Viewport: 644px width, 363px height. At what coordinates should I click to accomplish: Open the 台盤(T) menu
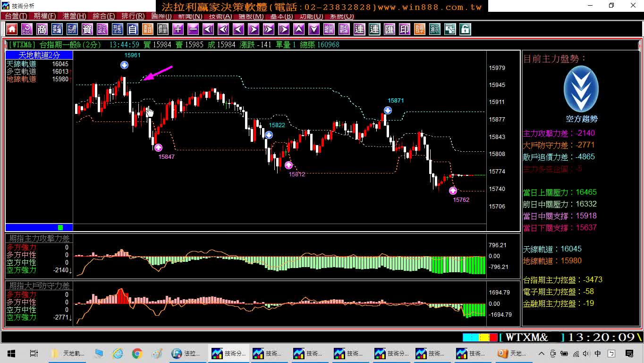tap(16, 16)
